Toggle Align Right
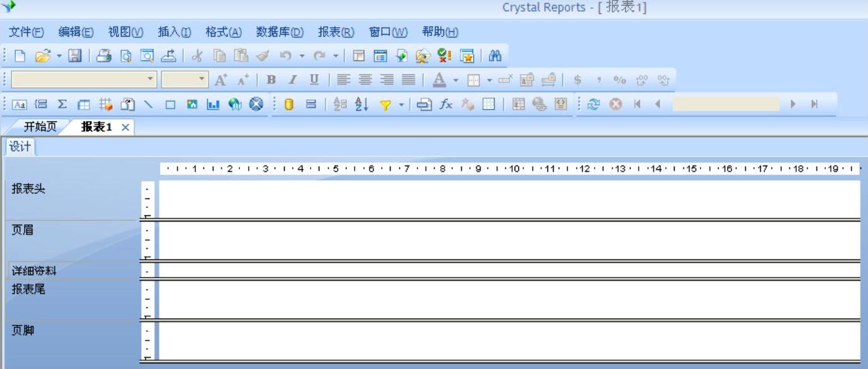 point(387,80)
